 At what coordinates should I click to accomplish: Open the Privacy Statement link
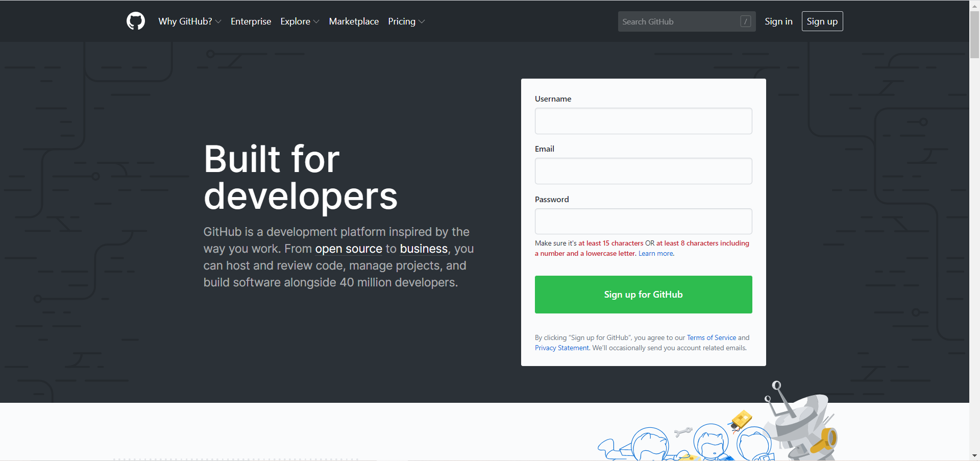click(x=562, y=348)
